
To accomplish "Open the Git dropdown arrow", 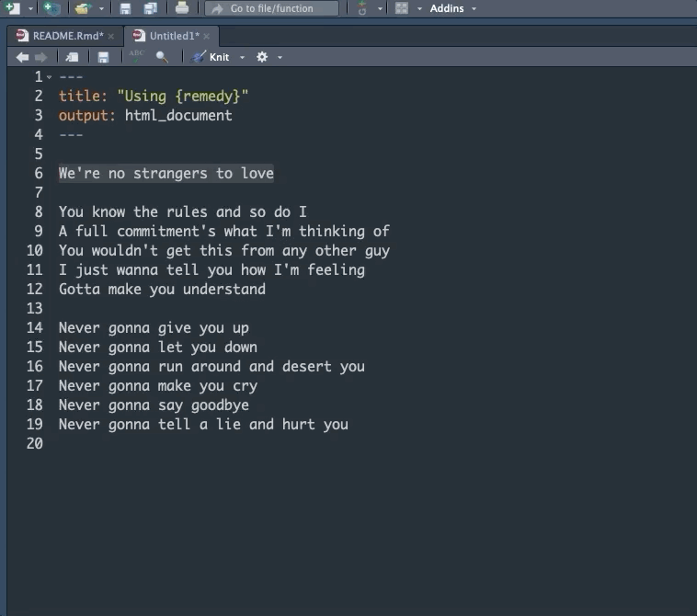I will 380,8.
